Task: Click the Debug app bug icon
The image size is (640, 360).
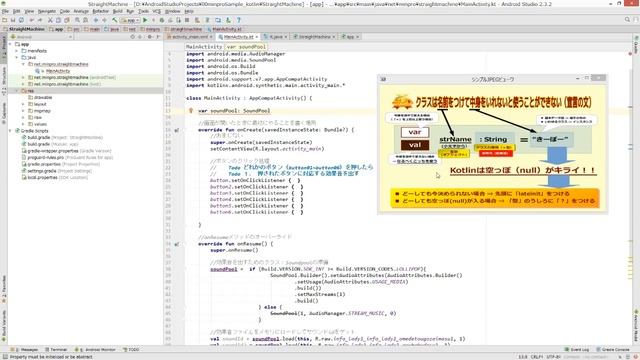Action: [162, 20]
